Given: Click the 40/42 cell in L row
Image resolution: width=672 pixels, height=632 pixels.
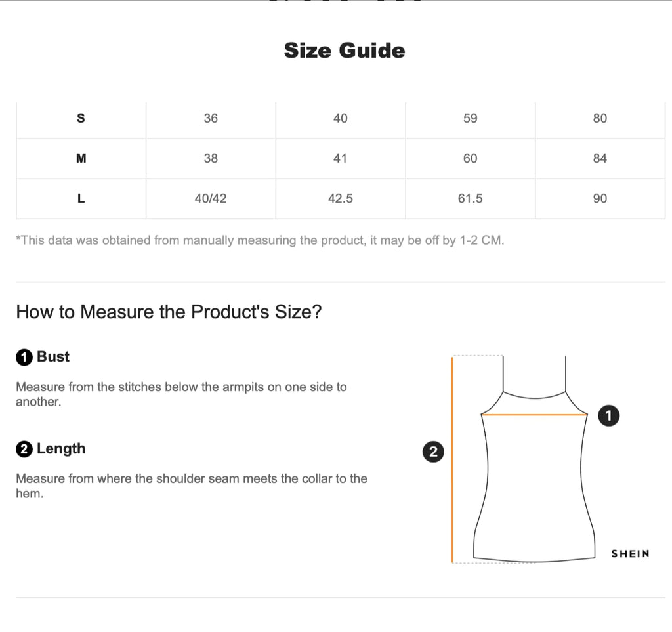Looking at the screenshot, I should coord(211,198).
